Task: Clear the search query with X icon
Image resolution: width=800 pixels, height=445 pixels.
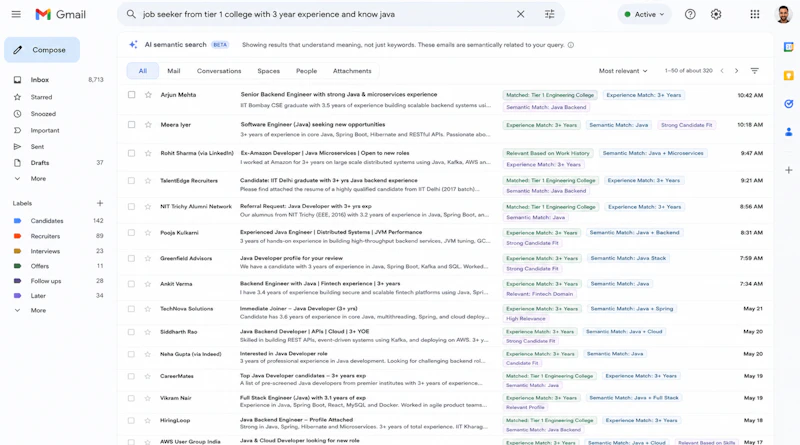Action: [520, 14]
